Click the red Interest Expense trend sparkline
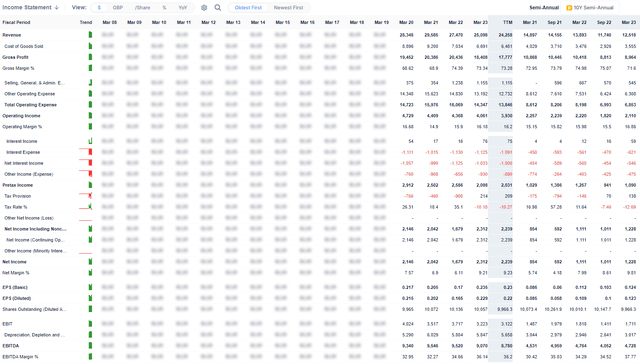640x364 pixels. [x=86, y=152]
